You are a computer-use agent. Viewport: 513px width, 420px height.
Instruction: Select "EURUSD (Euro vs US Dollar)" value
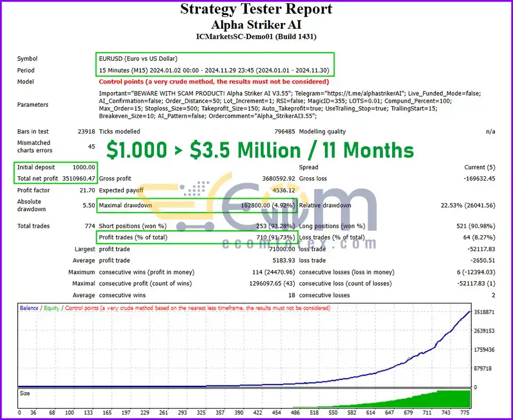coord(138,59)
